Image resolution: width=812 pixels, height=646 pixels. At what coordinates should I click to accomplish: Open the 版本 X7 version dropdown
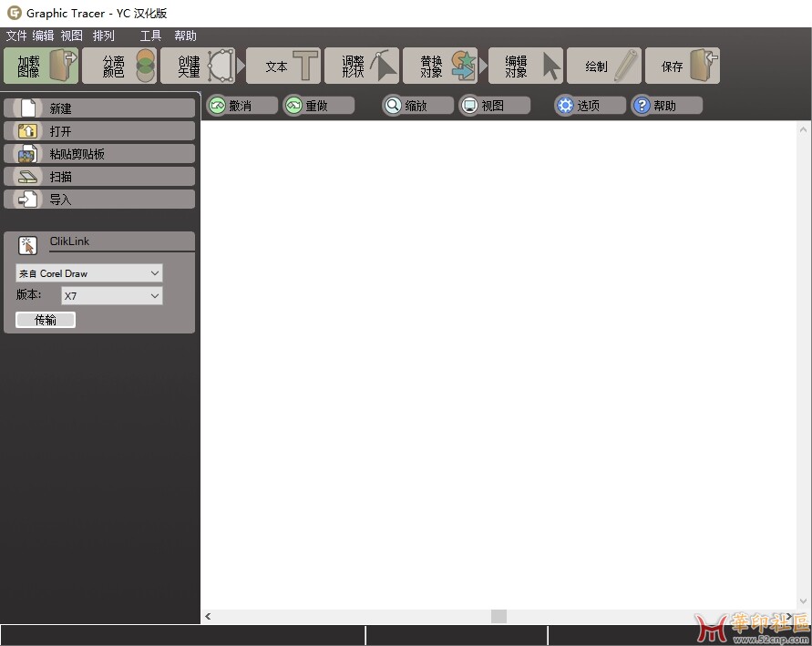pyautogui.click(x=112, y=295)
